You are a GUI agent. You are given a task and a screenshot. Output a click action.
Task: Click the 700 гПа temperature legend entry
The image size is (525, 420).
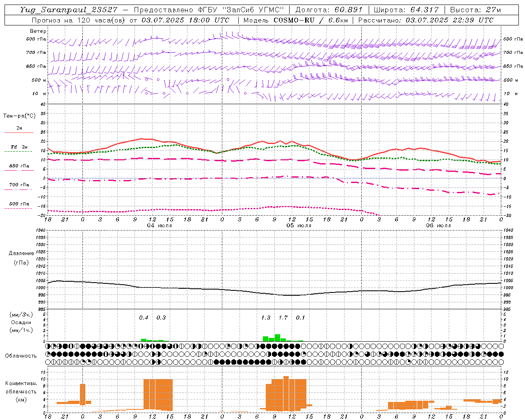click(x=19, y=185)
